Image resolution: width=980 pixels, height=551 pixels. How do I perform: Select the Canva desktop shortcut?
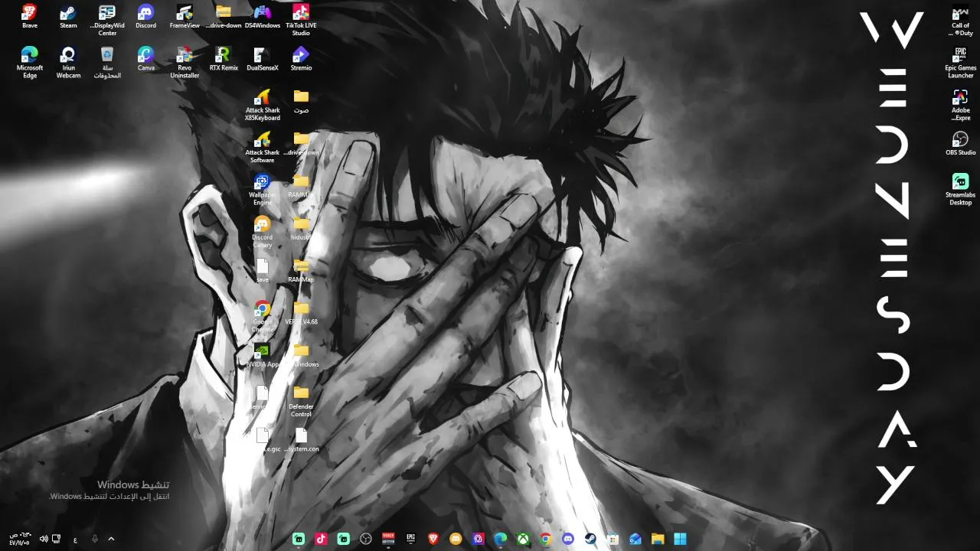[145, 59]
